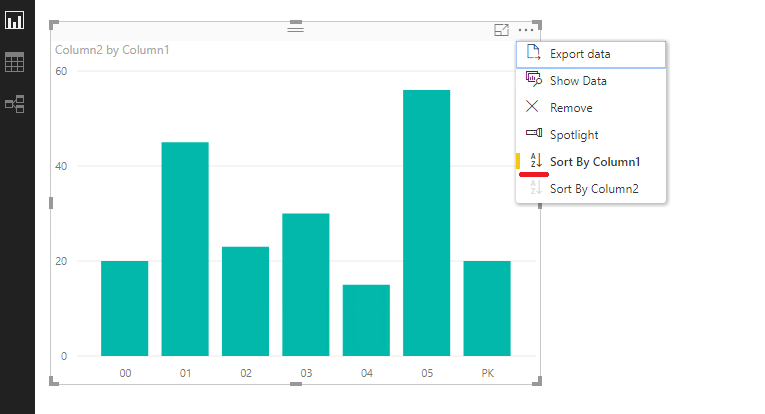
Task: Click the bottom-center resize handle of the visual
Action: (x=296, y=384)
